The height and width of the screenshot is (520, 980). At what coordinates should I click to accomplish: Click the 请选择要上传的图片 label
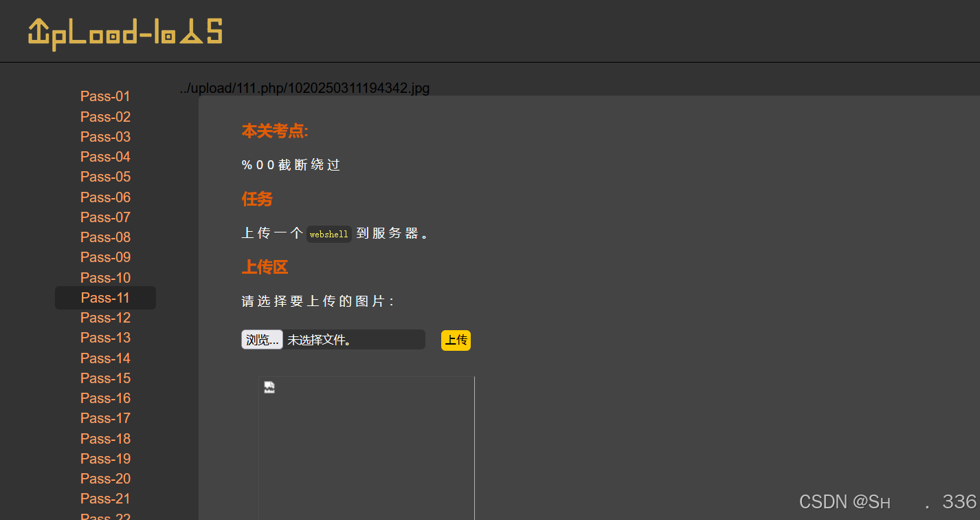coord(318,301)
